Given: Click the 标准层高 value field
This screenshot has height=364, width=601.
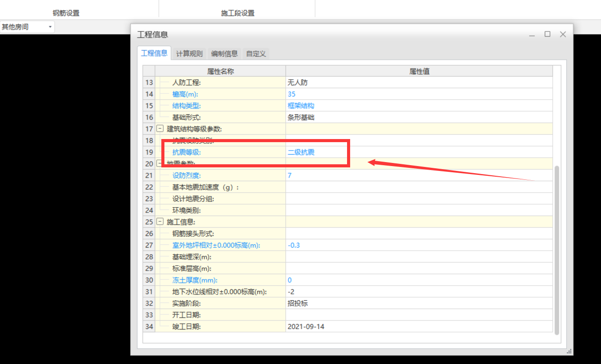Looking at the screenshot, I should click(x=419, y=268).
